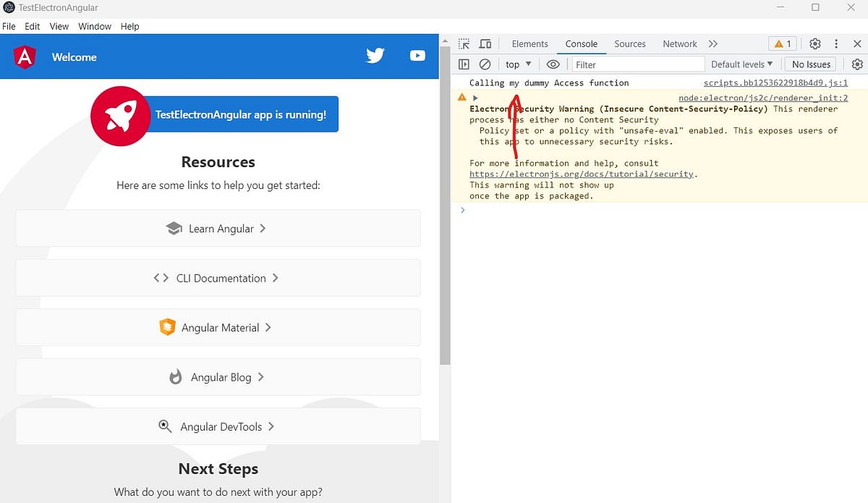Expand the Electron Security Warning message

point(475,97)
